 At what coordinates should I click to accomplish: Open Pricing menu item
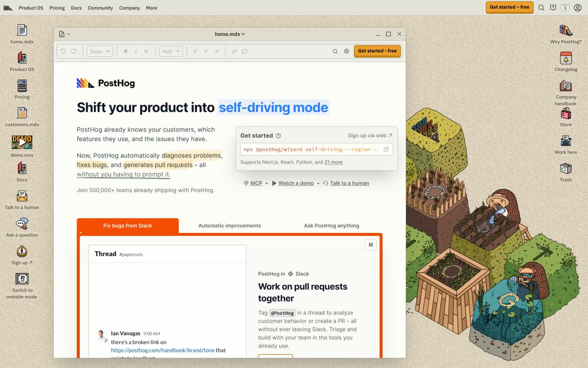pos(57,8)
